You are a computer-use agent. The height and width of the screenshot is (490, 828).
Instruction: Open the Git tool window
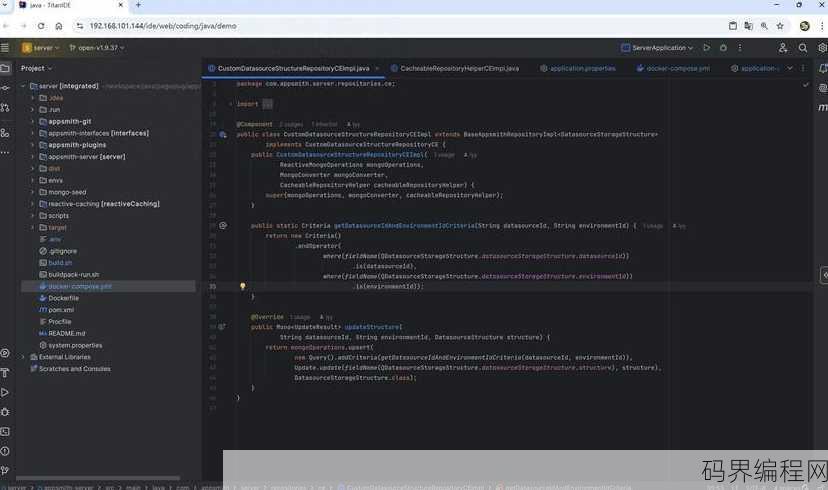pos(5,470)
